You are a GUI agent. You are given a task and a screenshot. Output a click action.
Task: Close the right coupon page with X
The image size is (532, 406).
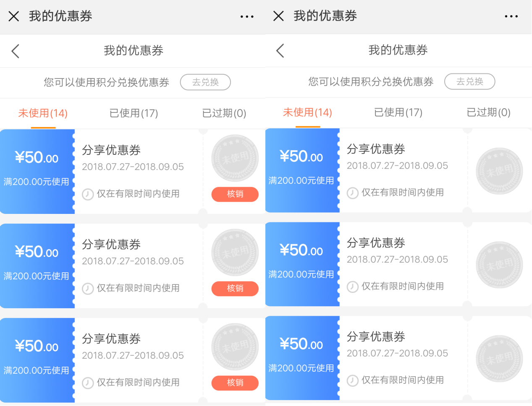pos(278,16)
